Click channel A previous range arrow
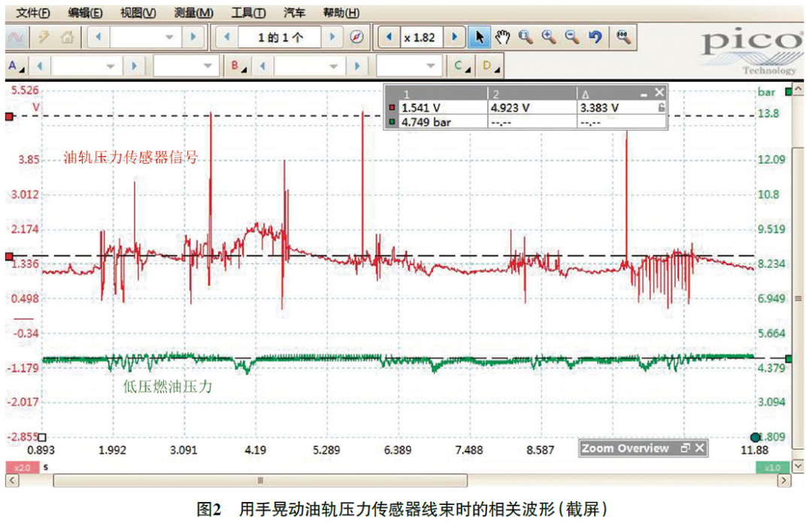 pyautogui.click(x=40, y=66)
